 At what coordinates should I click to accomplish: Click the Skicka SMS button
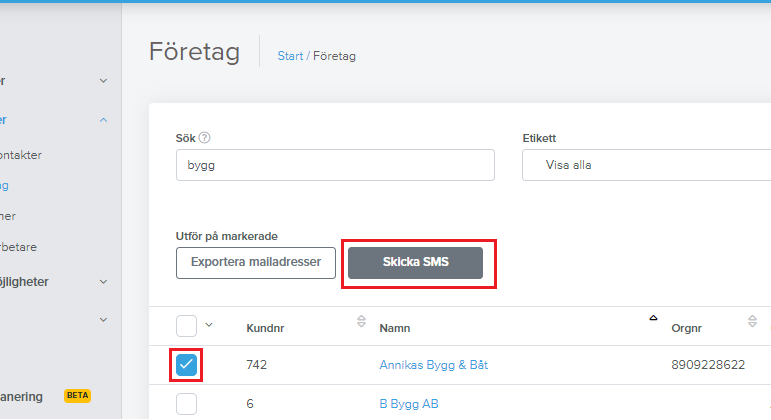click(415, 263)
